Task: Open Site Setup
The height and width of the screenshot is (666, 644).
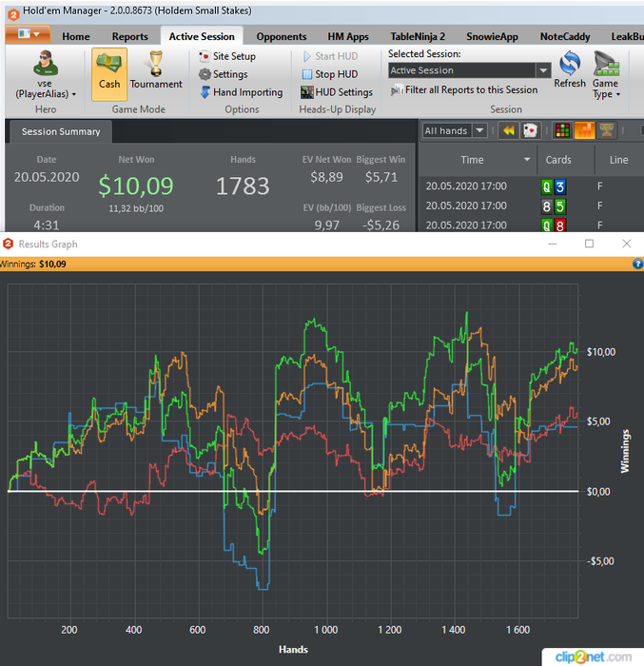Action: coord(227,56)
